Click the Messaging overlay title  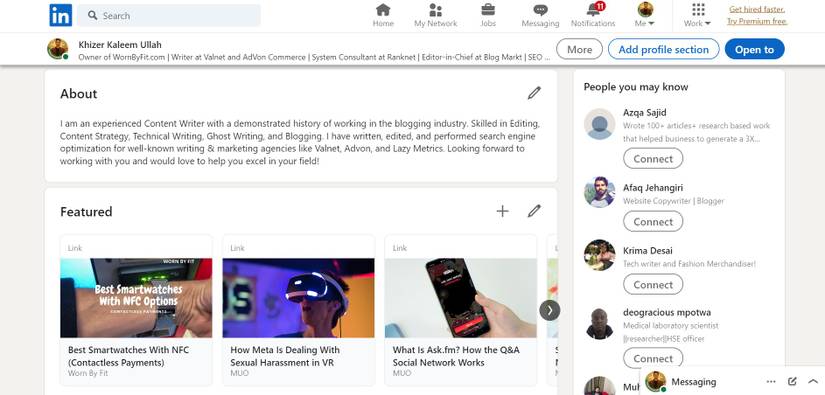[x=693, y=382]
